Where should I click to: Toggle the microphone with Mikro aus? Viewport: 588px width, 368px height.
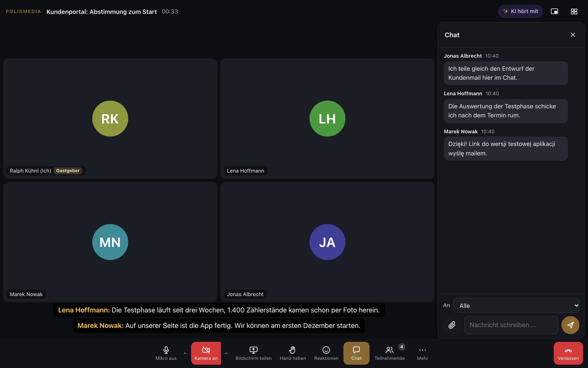(166, 353)
